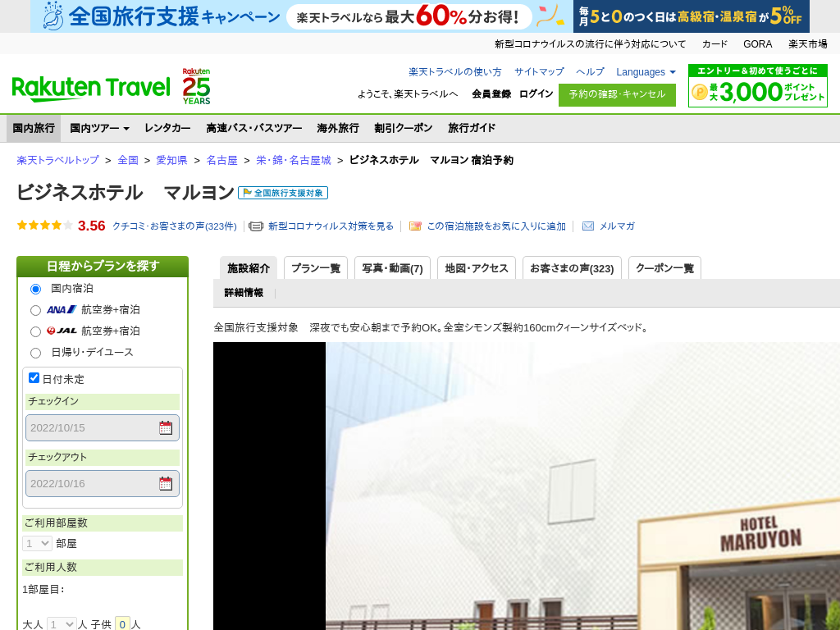Switch to the 写真・動画(7) tab
The image size is (840, 630).
(392, 268)
